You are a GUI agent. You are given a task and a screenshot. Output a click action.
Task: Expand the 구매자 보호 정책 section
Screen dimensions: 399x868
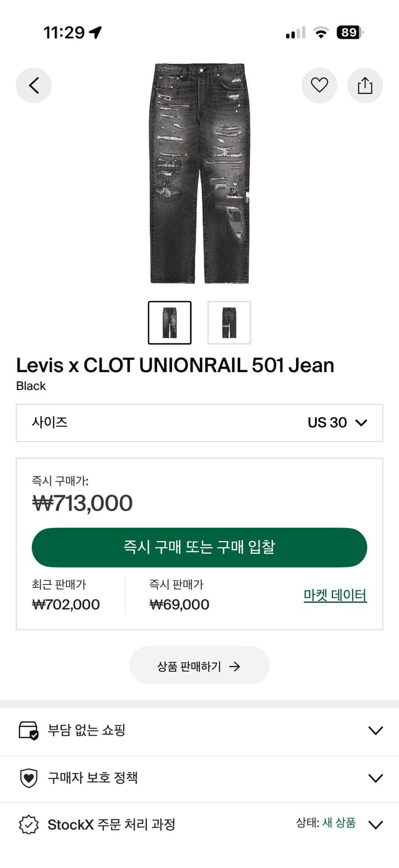click(x=375, y=778)
